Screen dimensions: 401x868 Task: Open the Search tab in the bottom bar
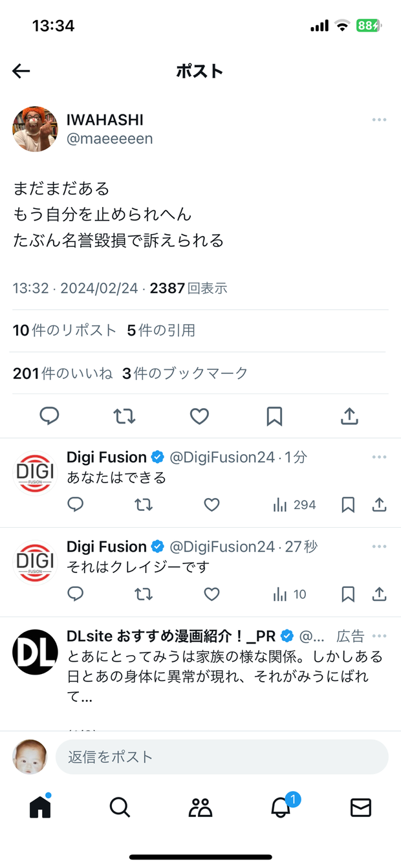[x=120, y=807]
